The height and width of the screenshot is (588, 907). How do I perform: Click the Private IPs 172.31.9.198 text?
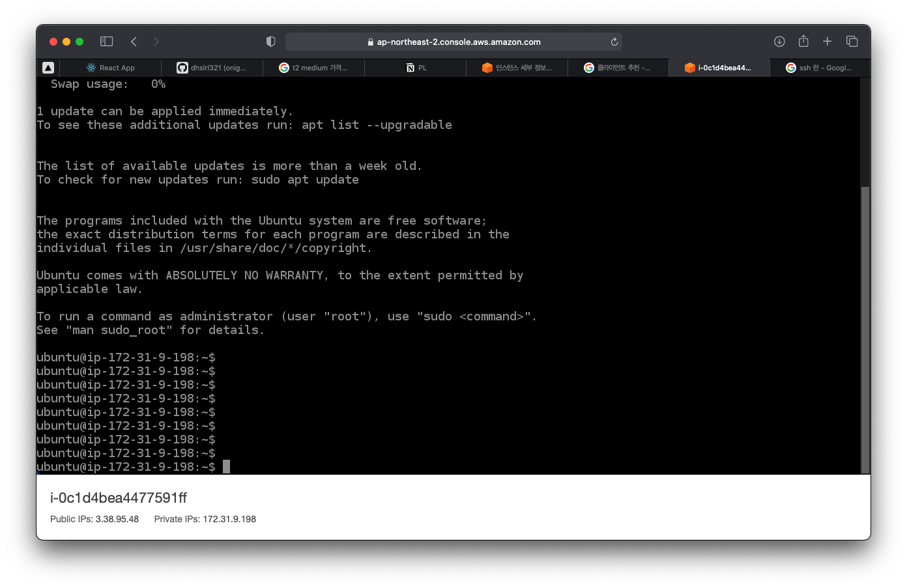(205, 519)
